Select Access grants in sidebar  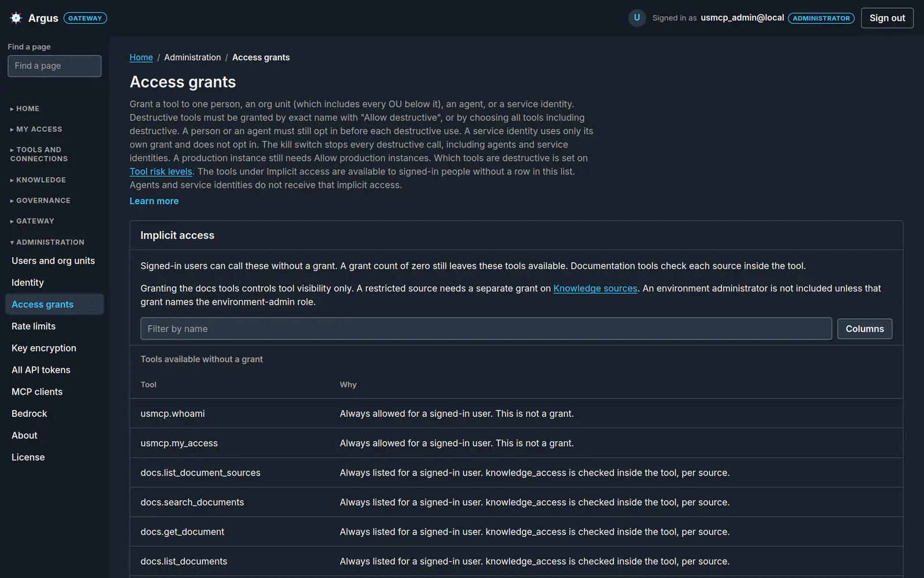tap(54, 305)
